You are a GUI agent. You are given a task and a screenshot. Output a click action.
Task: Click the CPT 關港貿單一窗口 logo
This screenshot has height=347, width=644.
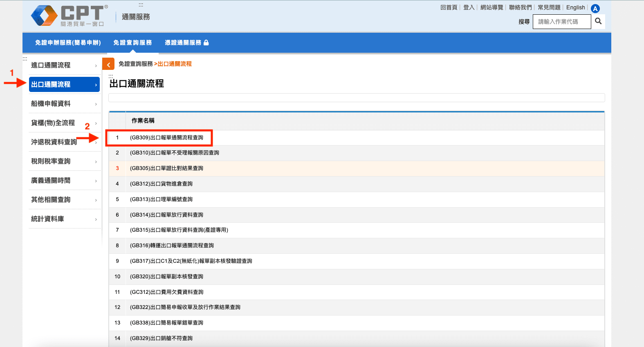pyautogui.click(x=70, y=16)
